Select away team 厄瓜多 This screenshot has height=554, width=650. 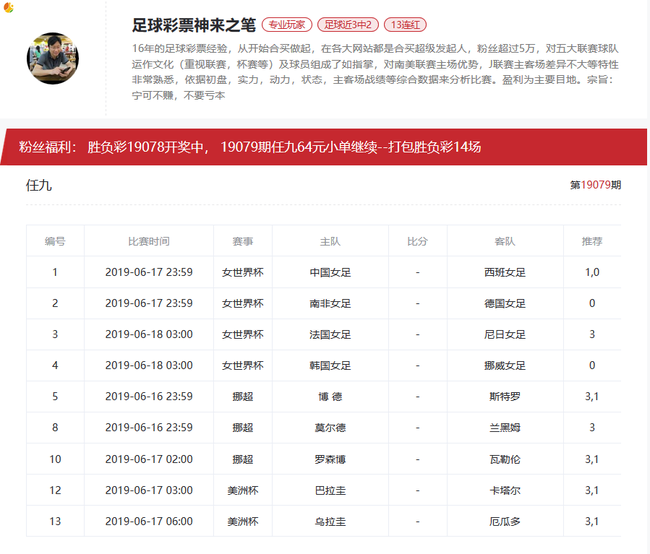pyautogui.click(x=505, y=522)
